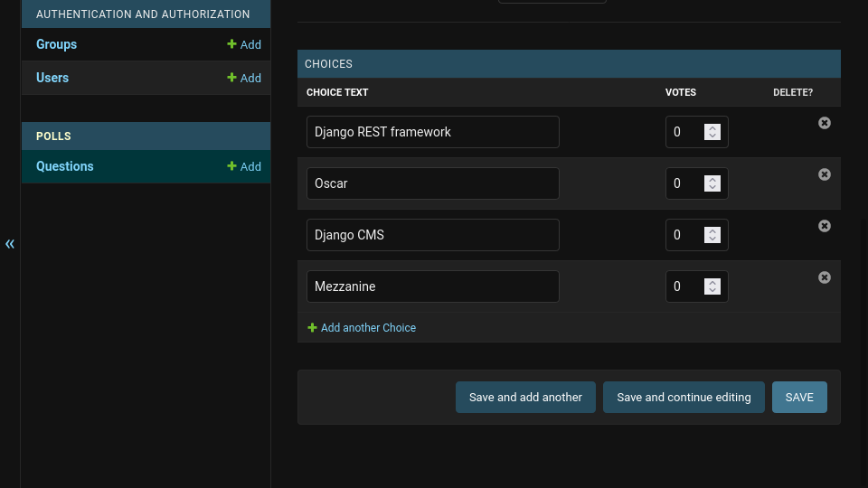This screenshot has height=488, width=868.
Task: Open the Groups admin list
Action: pyautogui.click(x=56, y=44)
